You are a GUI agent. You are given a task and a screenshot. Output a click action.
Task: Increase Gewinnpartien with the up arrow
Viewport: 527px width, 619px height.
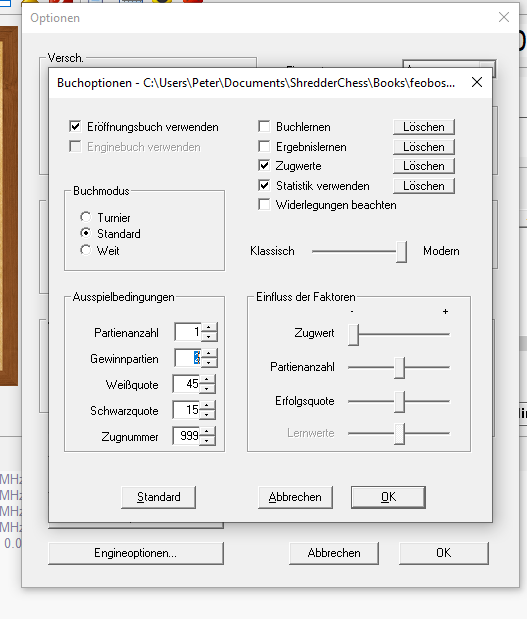click(209, 353)
